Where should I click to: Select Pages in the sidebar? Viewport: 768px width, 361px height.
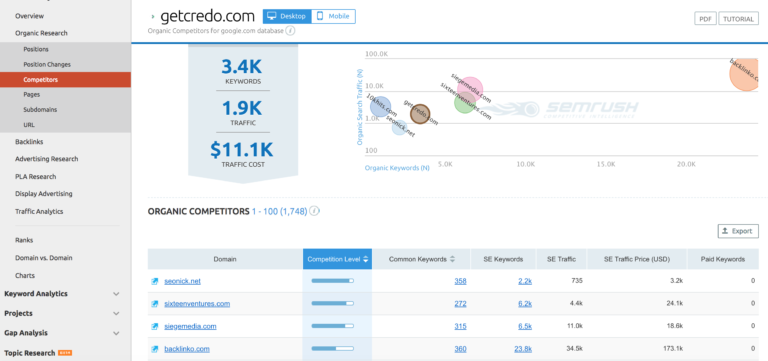(x=32, y=95)
